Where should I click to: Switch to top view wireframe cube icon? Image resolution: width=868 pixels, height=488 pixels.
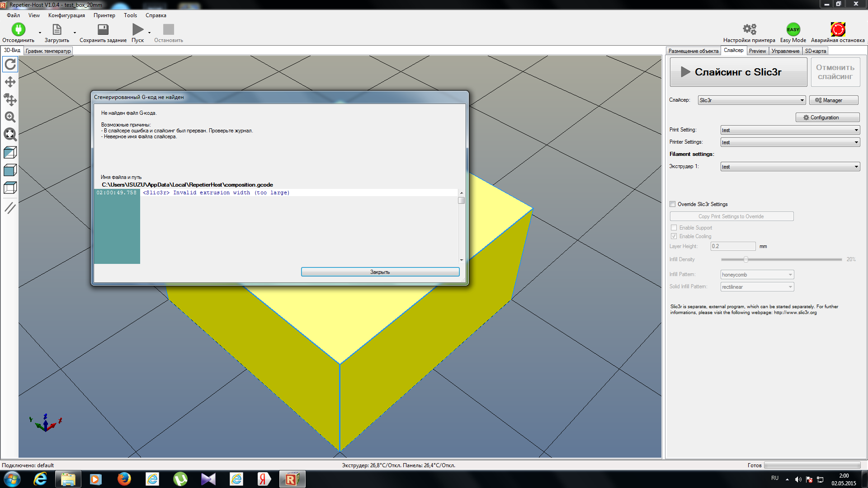tap(10, 188)
